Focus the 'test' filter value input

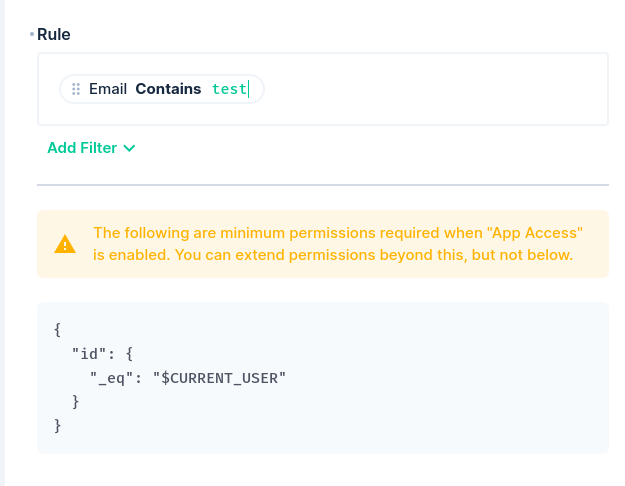[230, 89]
